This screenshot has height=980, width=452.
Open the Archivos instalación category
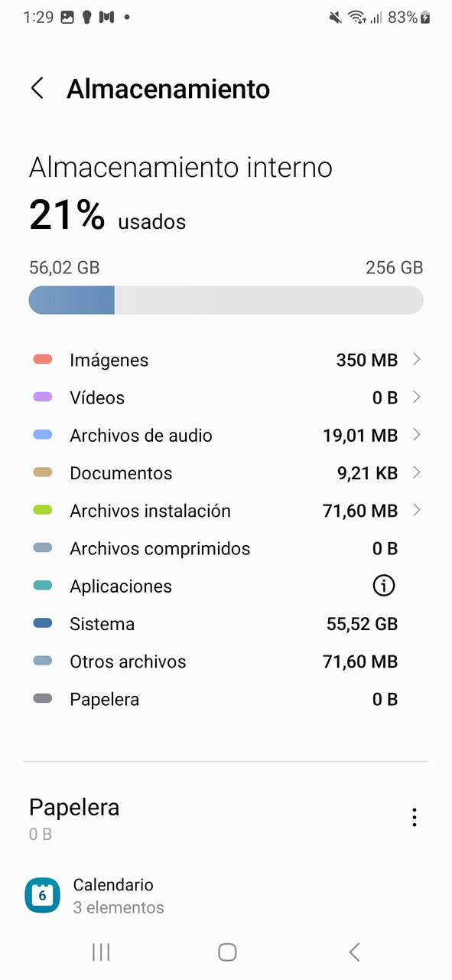(x=226, y=511)
